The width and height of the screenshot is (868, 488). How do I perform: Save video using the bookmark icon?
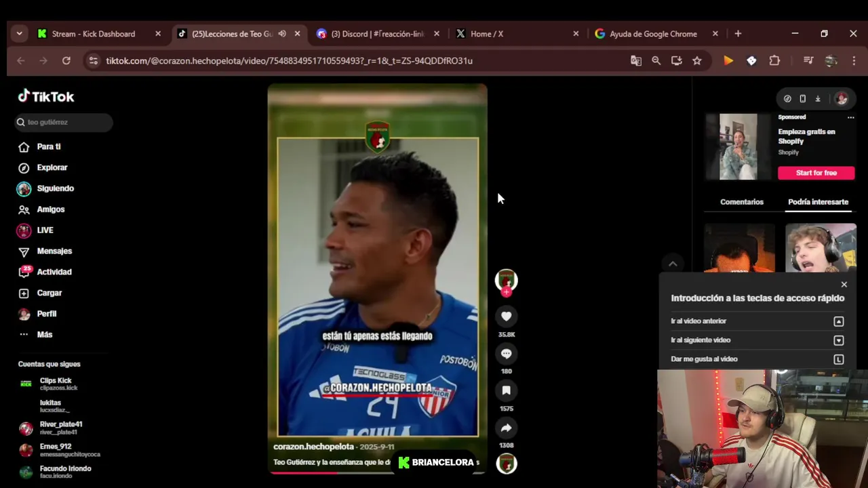pyautogui.click(x=506, y=390)
